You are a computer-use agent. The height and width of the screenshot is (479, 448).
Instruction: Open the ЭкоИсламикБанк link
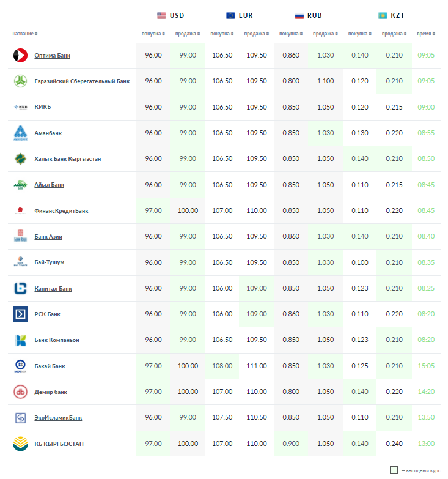click(58, 418)
